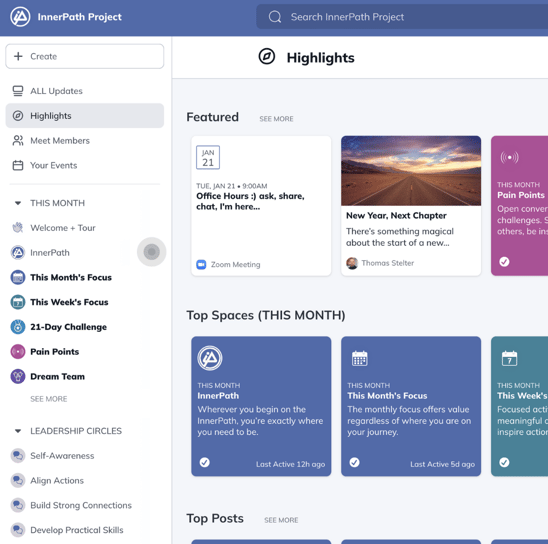Click the round gray button beside InnerPath row
This screenshot has height=544, width=548.
151,252
